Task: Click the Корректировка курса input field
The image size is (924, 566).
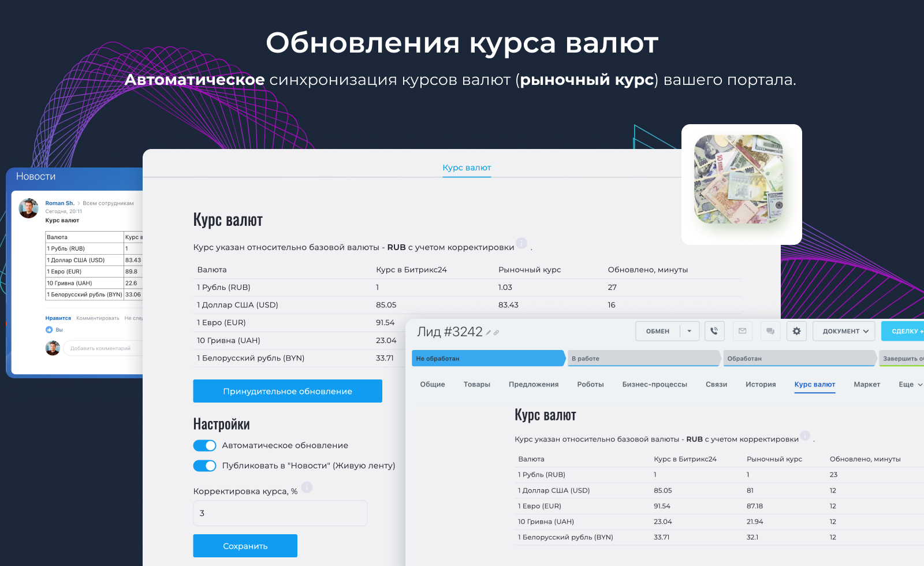Action: point(280,513)
